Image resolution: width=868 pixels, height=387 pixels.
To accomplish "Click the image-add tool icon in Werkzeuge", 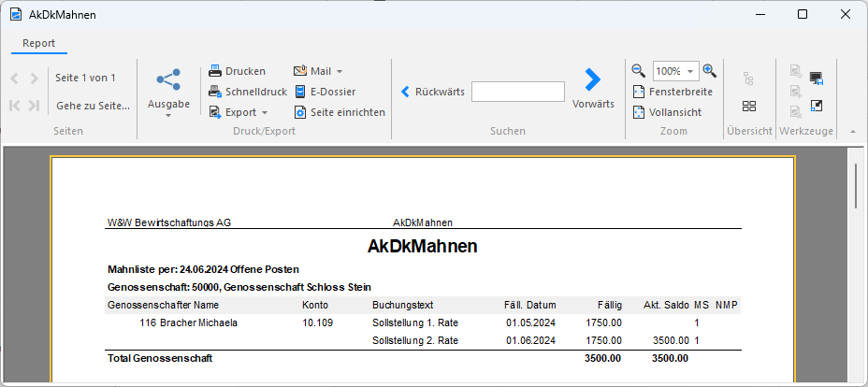I will 795,92.
